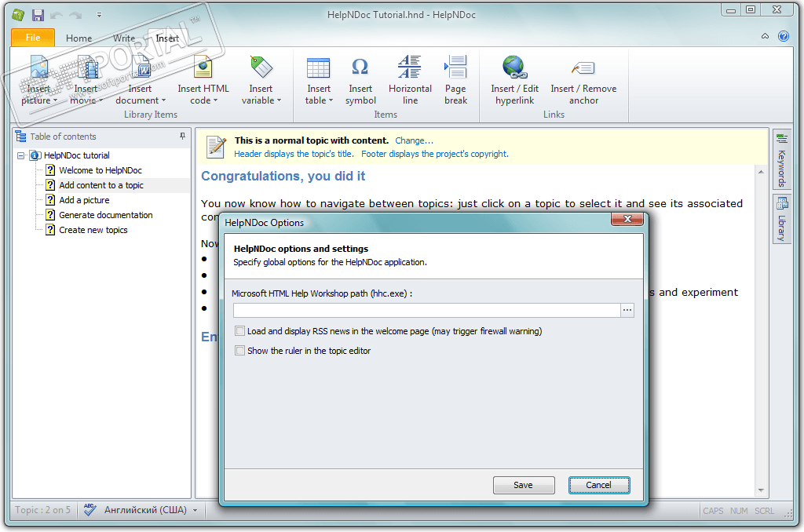Click the Insert symbol omega icon
The image size is (804, 532).
coord(360,67)
